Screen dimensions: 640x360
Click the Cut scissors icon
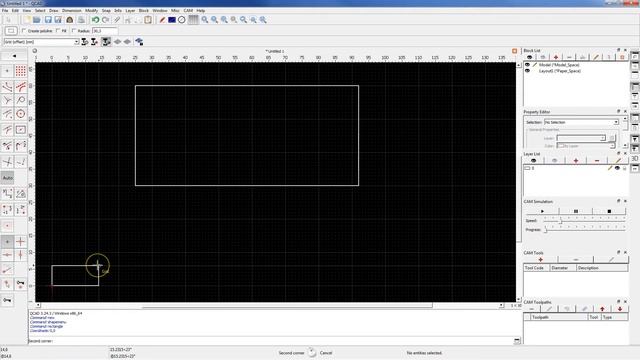pyautogui.click(x=128, y=20)
